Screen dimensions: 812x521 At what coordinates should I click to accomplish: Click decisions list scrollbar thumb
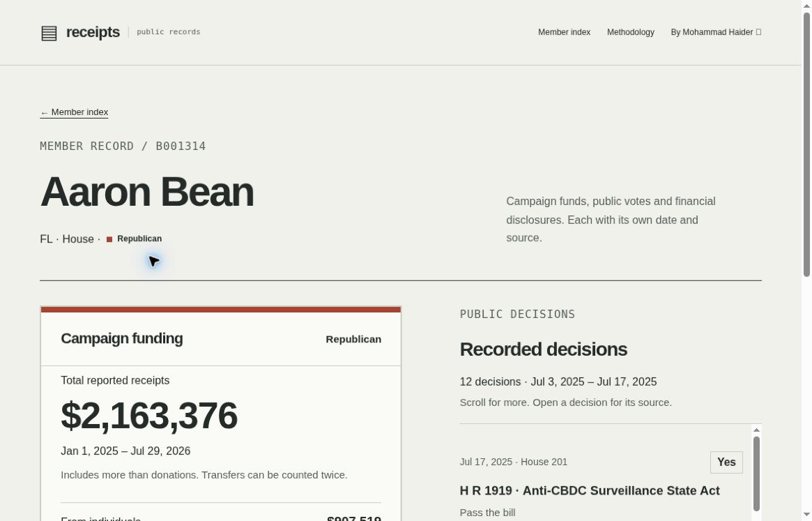pos(756,474)
